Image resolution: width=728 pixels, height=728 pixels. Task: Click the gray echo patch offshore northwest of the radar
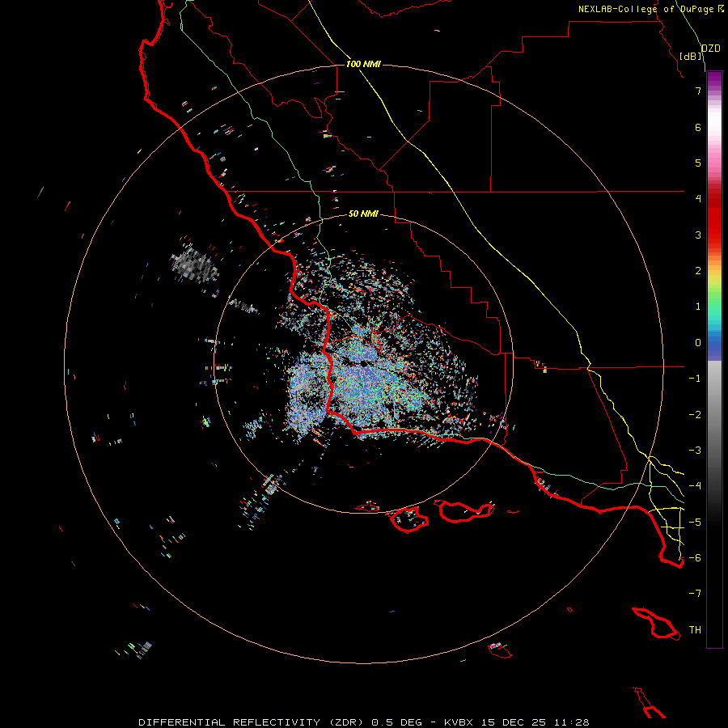195,265
